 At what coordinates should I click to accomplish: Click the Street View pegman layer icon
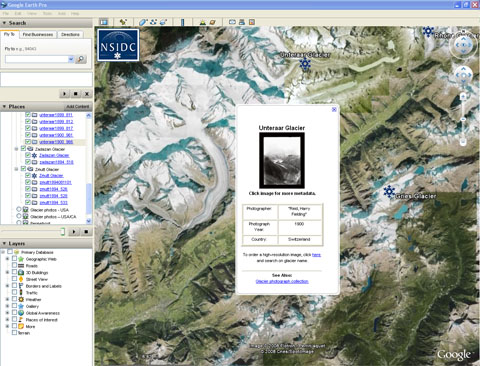click(21, 279)
